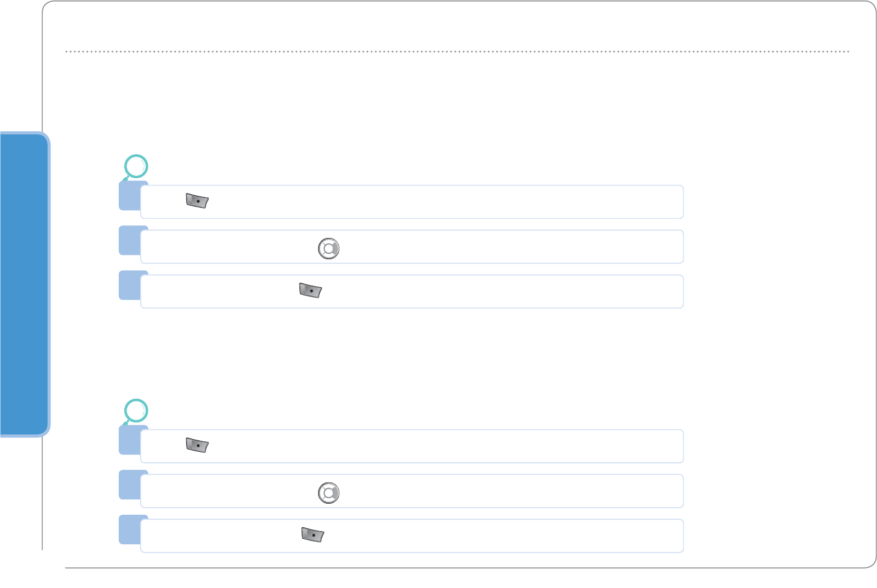Click empty space inside the lower procedure's third step box

coord(493,536)
